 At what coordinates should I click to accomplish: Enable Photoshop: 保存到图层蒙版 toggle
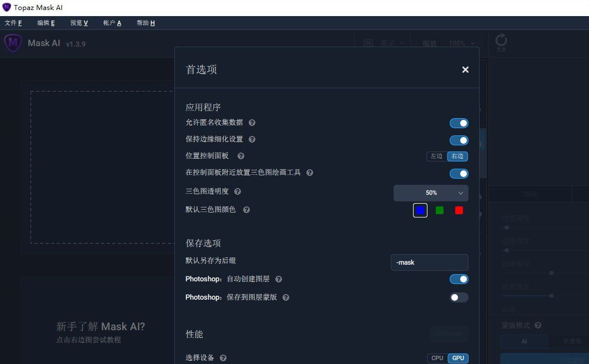[459, 297]
